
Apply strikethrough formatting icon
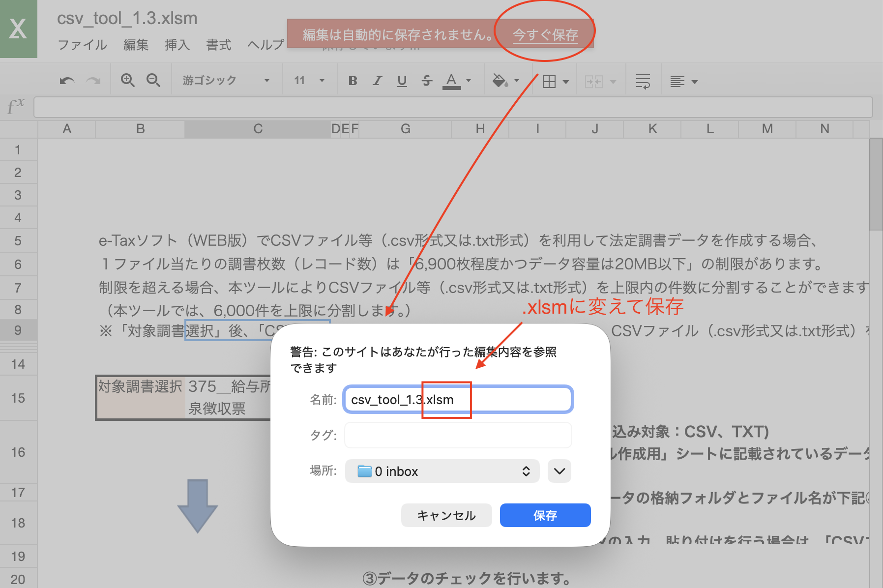pos(427,81)
